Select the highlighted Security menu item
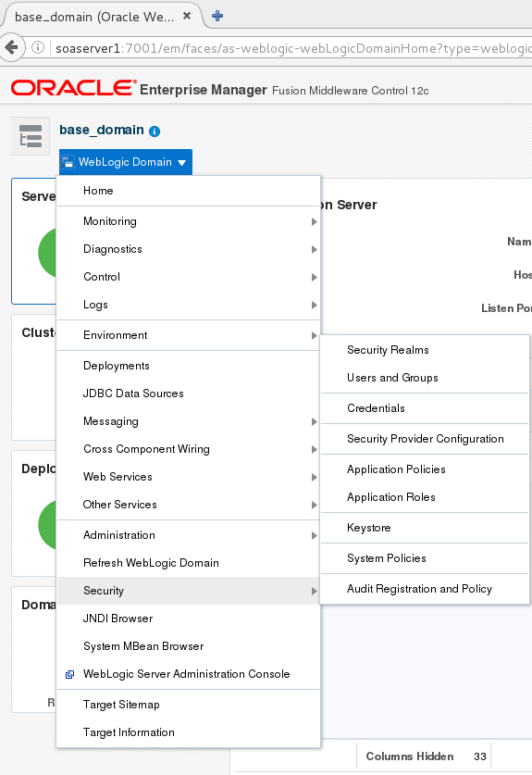 coord(188,591)
